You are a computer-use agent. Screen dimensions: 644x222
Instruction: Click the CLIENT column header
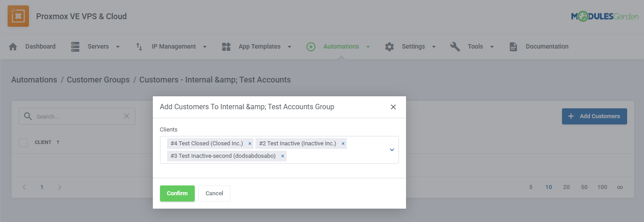43,142
